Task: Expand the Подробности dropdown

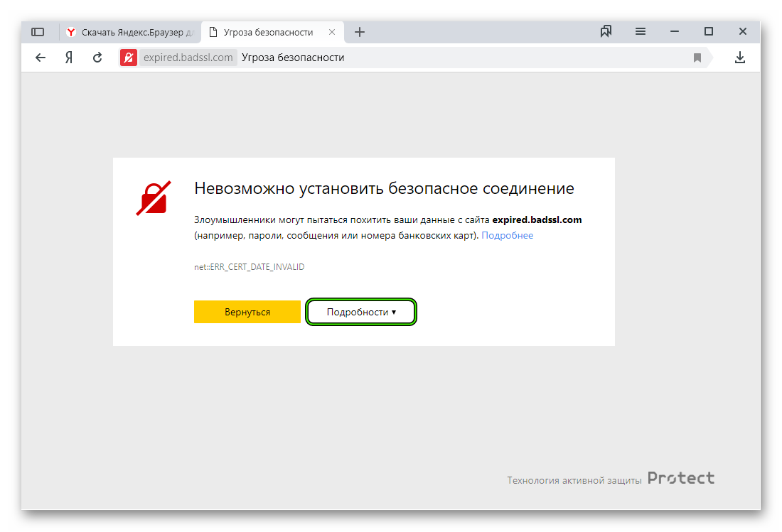Action: [360, 312]
